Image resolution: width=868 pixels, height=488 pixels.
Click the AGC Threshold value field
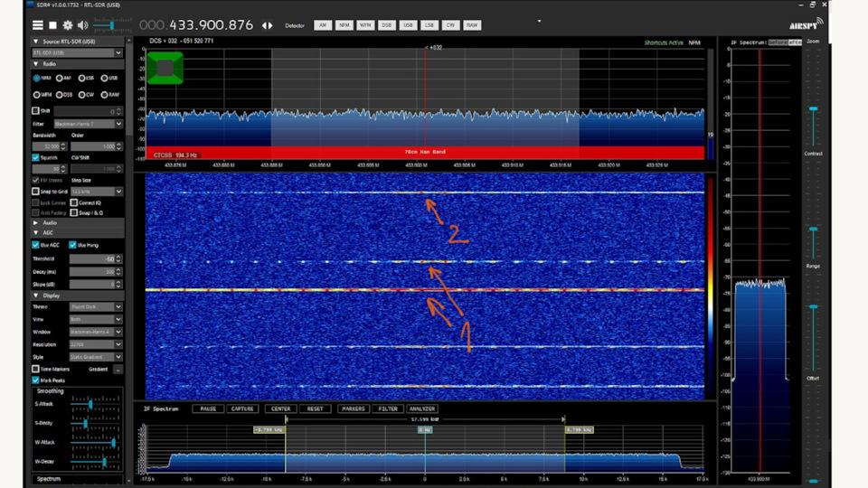click(96, 259)
